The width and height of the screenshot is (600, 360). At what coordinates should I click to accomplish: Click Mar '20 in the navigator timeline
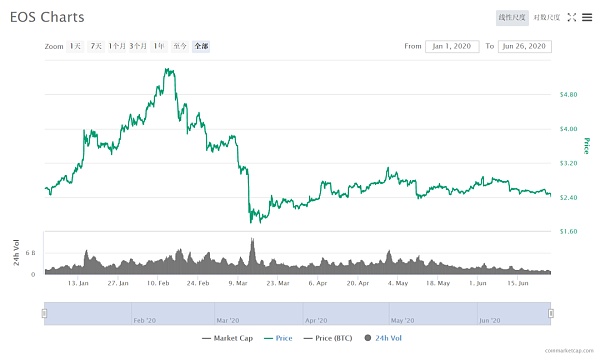click(228, 320)
